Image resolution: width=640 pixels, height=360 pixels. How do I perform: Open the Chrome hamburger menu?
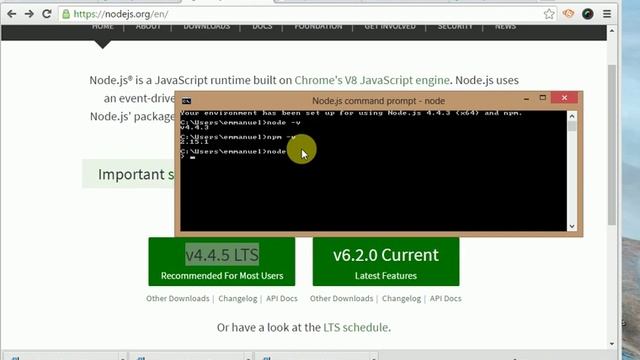point(607,14)
